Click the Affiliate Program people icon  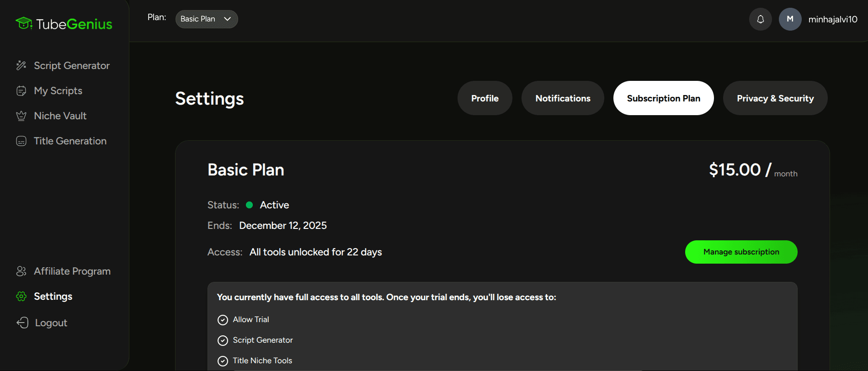coord(21,271)
